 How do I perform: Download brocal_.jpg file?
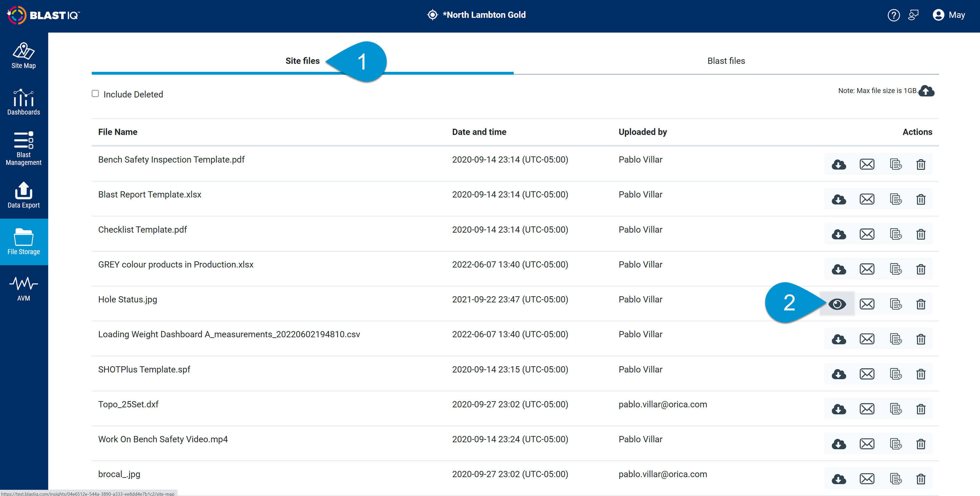click(838, 479)
